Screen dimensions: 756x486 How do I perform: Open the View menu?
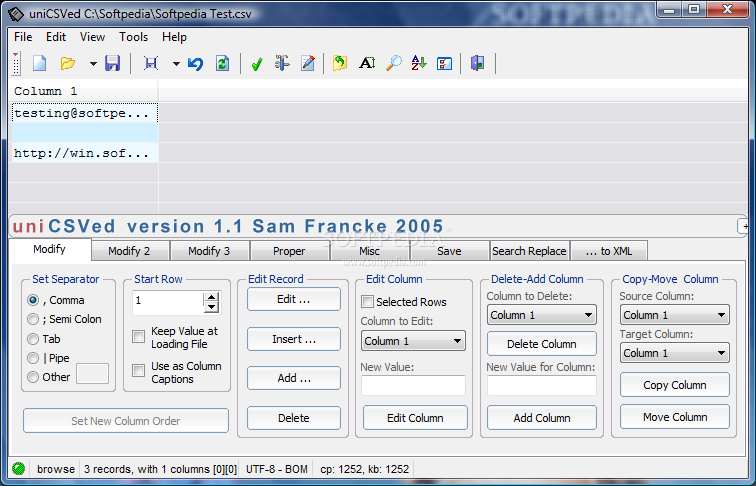[x=92, y=37]
